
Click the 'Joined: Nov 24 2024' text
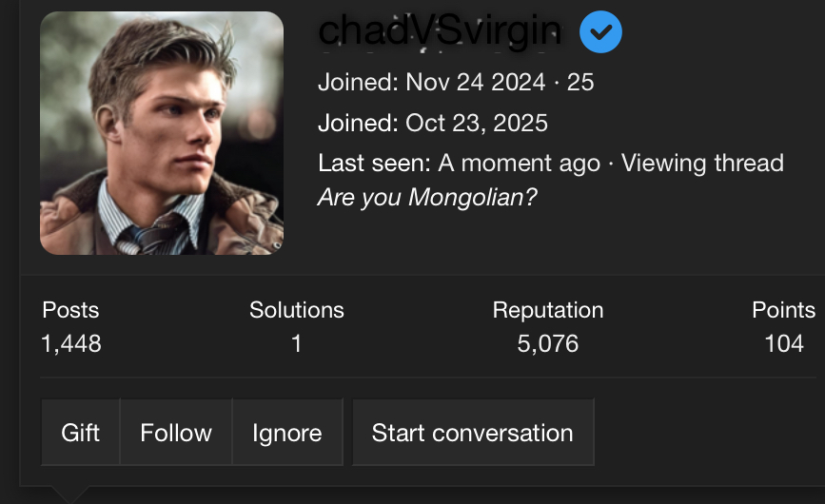pyautogui.click(x=432, y=83)
